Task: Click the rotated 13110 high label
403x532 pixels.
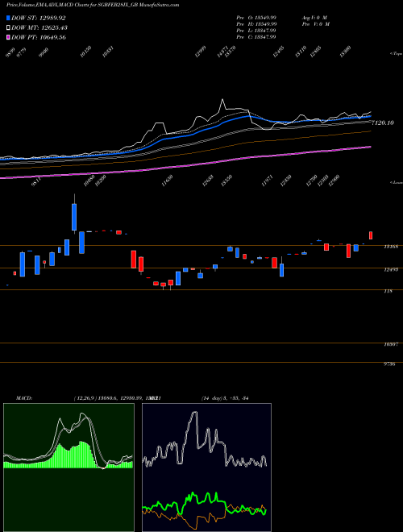Action: 301,52
